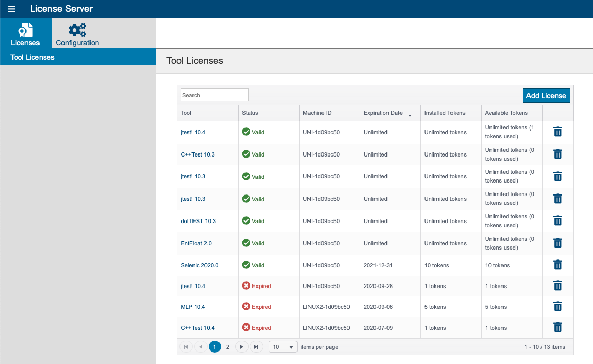Delete the expired jtest! 10.4 license
The width and height of the screenshot is (593, 364).
coord(558,286)
